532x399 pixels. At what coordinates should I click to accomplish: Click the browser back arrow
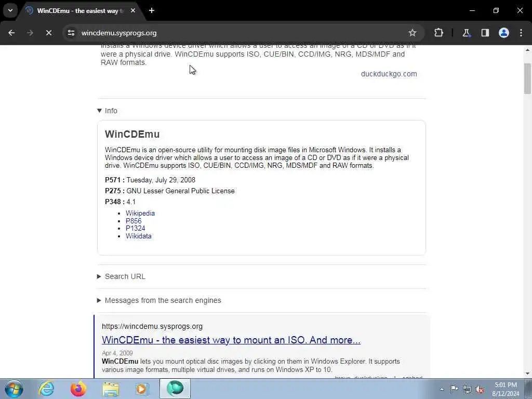(x=11, y=33)
